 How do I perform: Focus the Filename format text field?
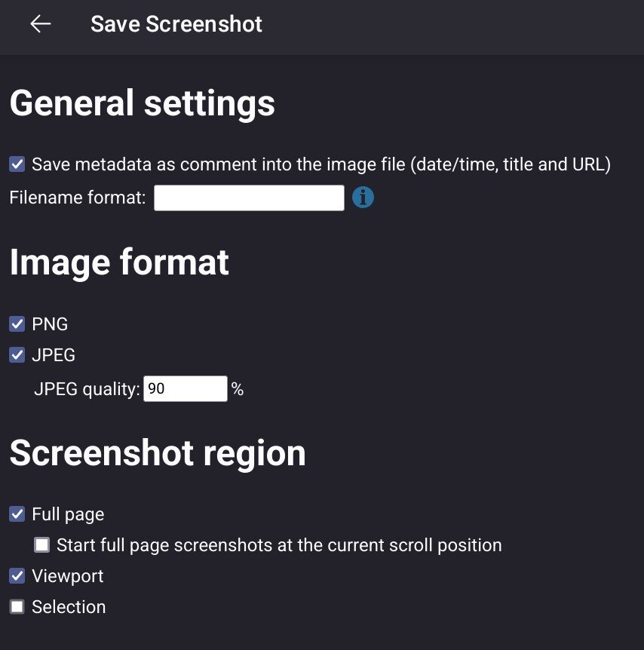pos(249,198)
